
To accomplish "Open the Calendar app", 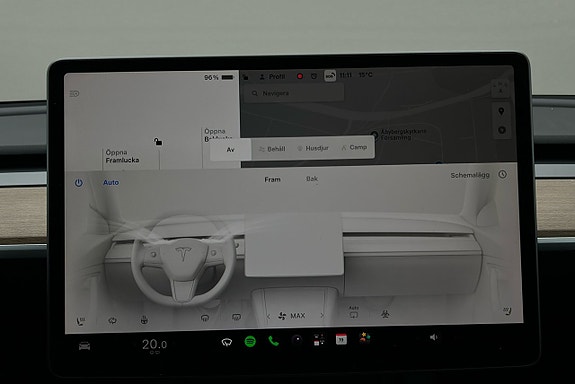I will pyautogui.click(x=341, y=339).
